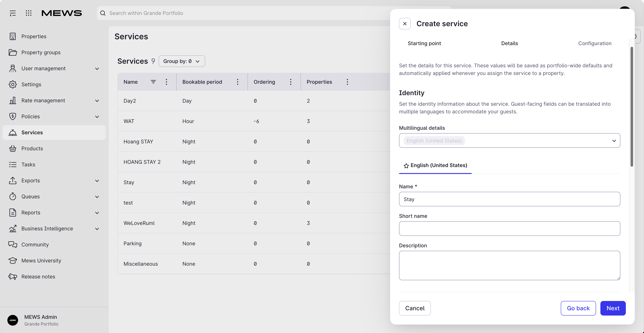644x333 pixels.
Task: Expand Policies submenu chevron
Action: 97,117
